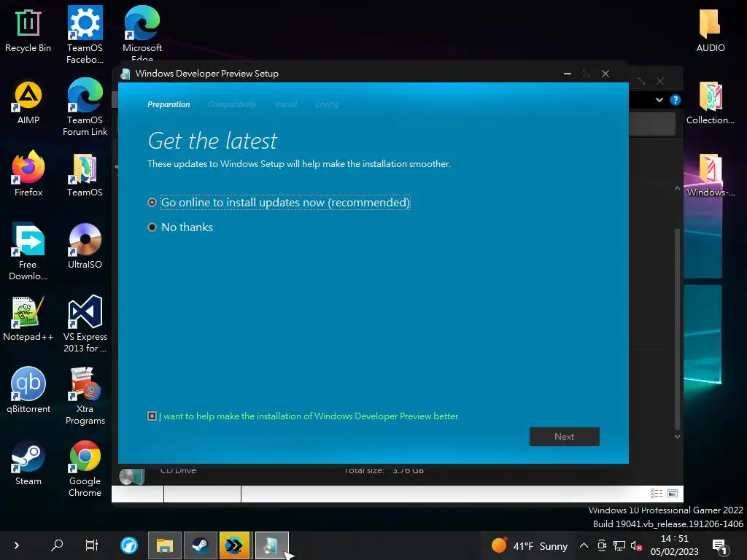
Task: Click the Windows Setup taskbar icon
Action: [271, 545]
